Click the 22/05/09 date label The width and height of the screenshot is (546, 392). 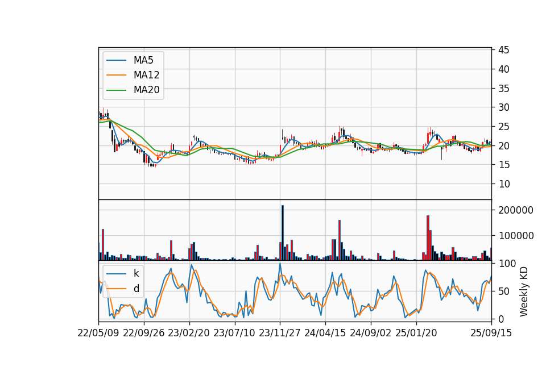click(98, 333)
